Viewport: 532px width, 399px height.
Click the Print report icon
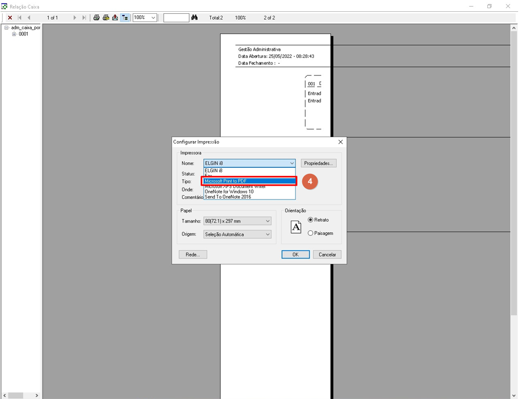tap(96, 17)
